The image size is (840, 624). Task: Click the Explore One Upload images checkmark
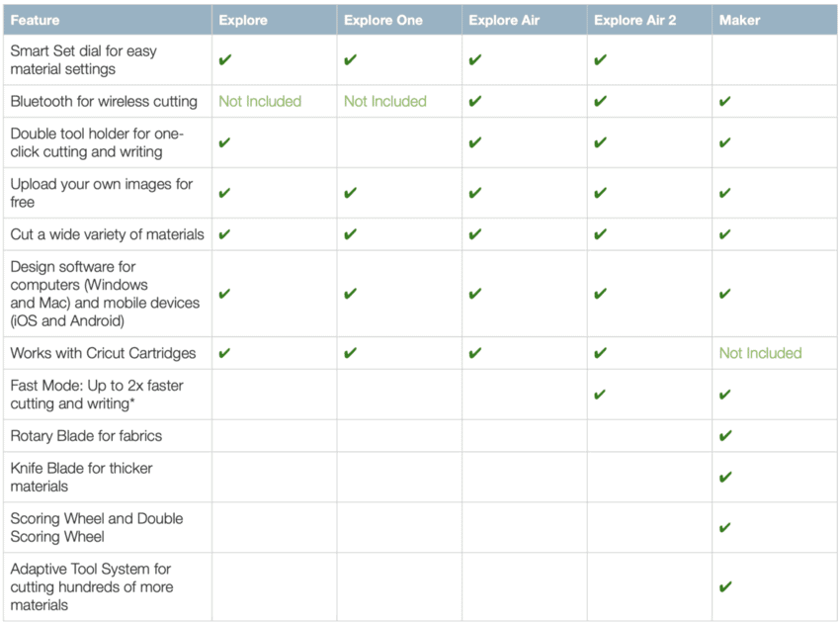pos(350,193)
